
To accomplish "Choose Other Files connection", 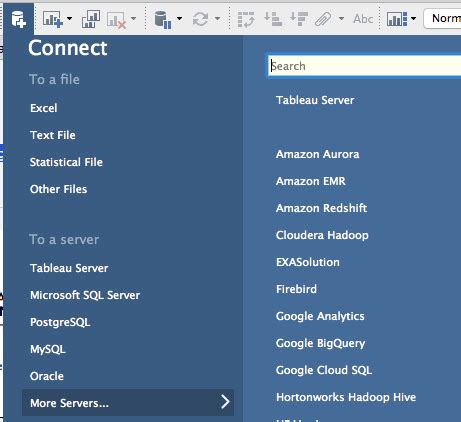I will pos(58,189).
